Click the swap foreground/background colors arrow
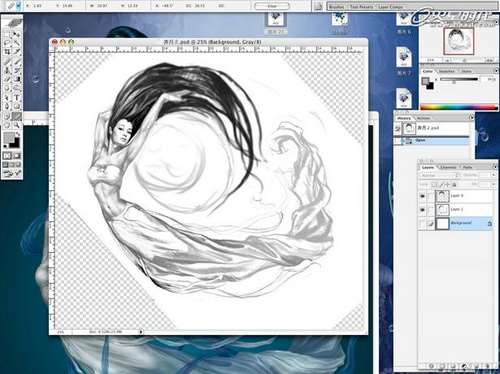The width and height of the screenshot is (500, 374). click(x=18, y=134)
